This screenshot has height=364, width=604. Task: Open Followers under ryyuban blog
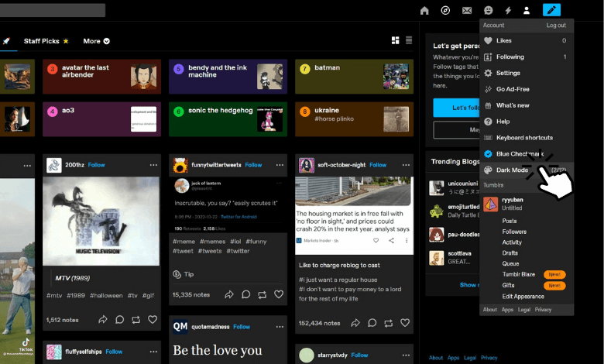[x=514, y=232]
